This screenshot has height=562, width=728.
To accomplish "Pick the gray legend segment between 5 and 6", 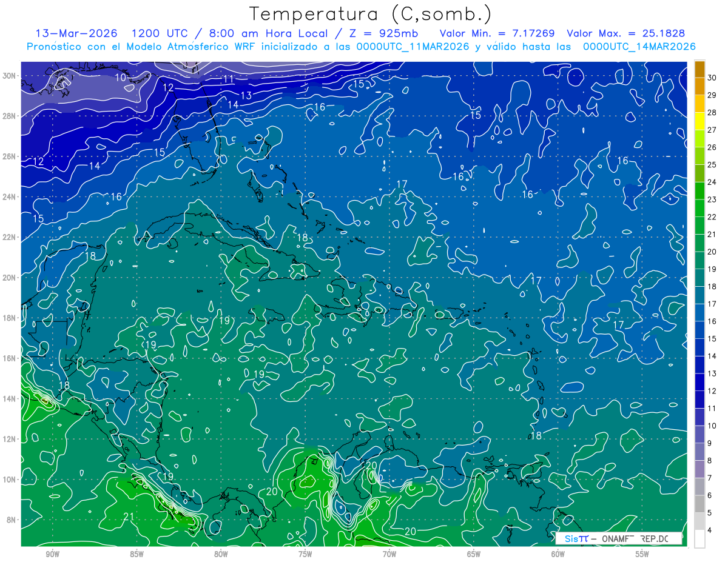I will [x=699, y=504].
